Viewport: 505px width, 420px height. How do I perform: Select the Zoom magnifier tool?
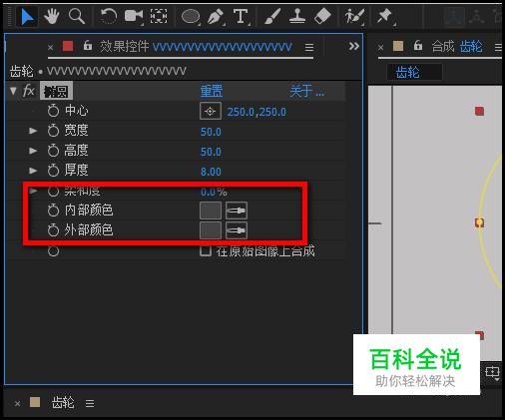(76, 16)
